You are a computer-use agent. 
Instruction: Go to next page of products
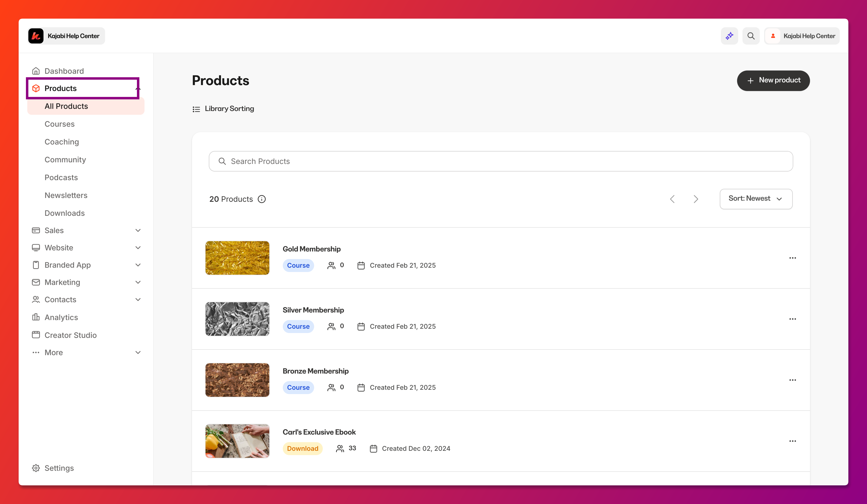tap(696, 199)
